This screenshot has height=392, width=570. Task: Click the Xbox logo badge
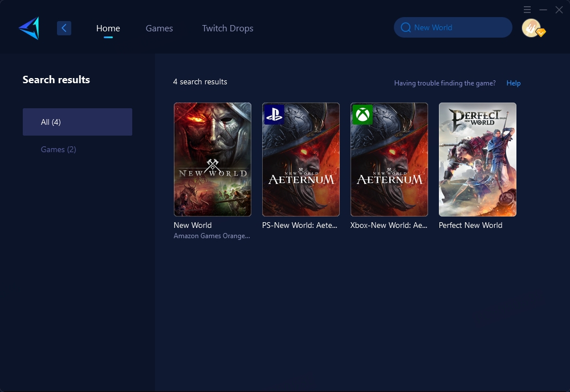[x=363, y=115]
